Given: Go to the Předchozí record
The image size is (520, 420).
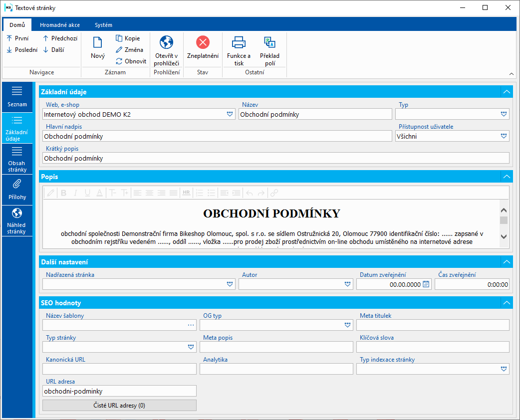Looking at the screenshot, I should [x=60, y=38].
